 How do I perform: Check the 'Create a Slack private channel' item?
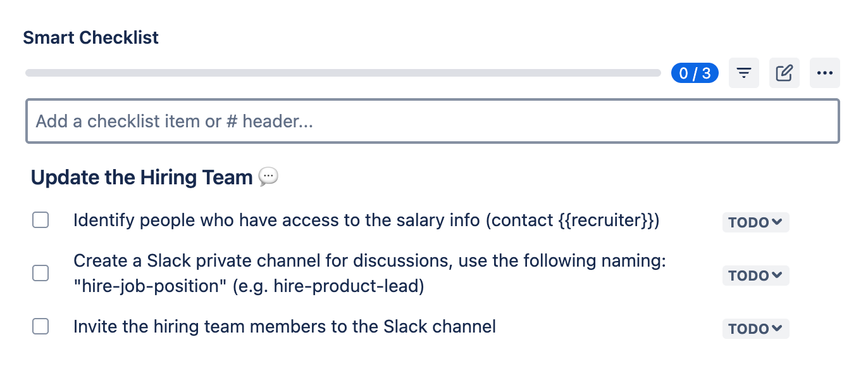40,274
